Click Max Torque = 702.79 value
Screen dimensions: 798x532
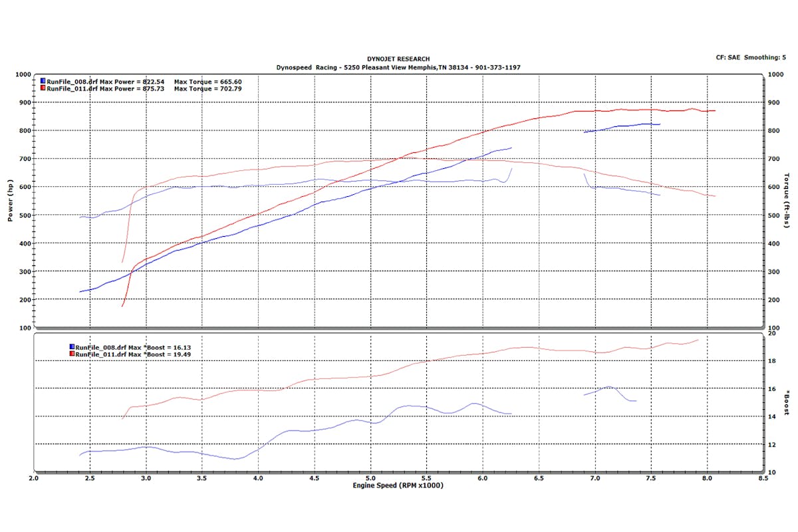click(207, 88)
